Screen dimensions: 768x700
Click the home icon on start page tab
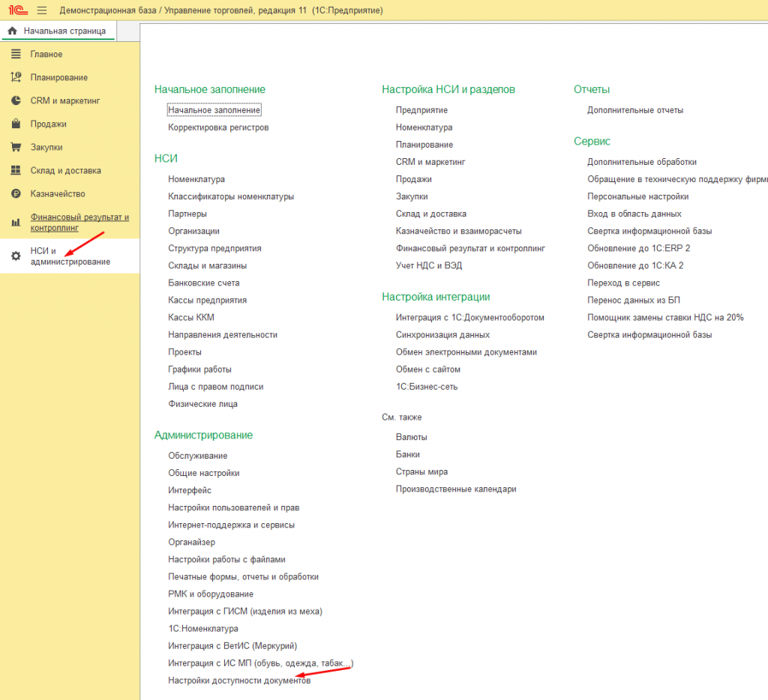click(x=13, y=31)
